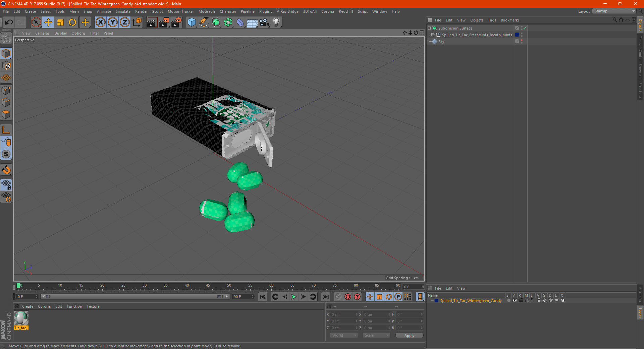Click the coordinate system icon

coord(137,22)
